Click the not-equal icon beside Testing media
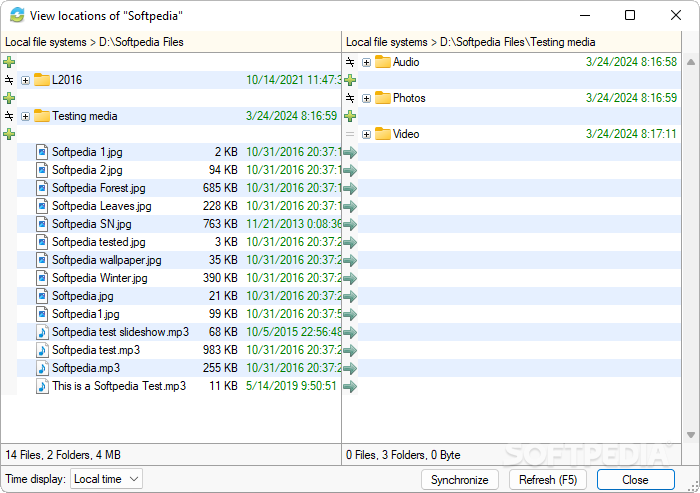The width and height of the screenshot is (700, 493). click(9, 116)
